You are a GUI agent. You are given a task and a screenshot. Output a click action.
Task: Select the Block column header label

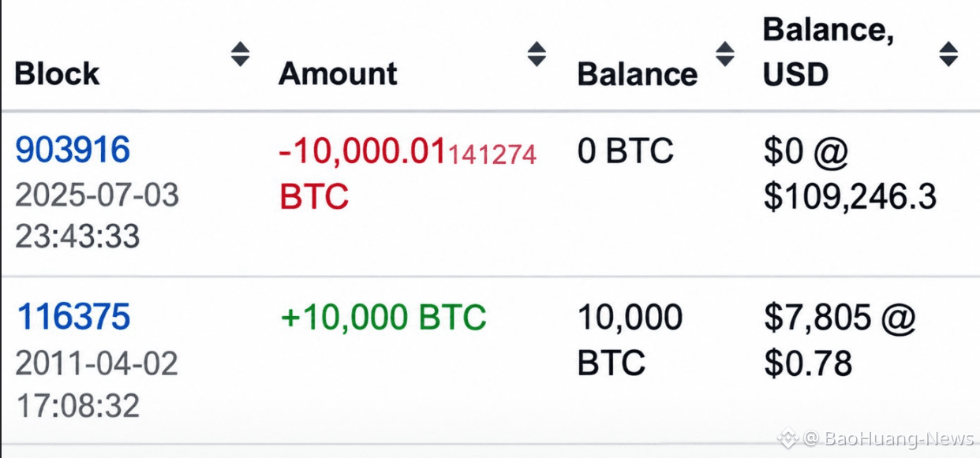pos(58,74)
